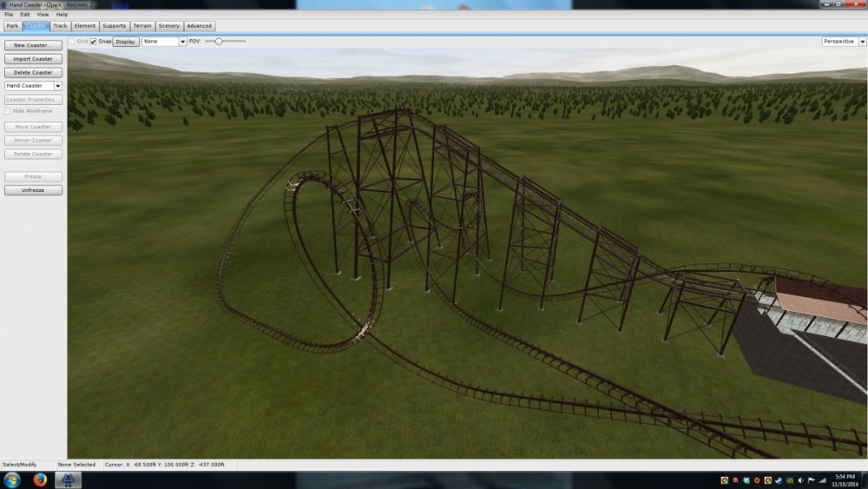Click the clock in the taskbar
The width and height of the screenshot is (868, 489).
(845, 479)
